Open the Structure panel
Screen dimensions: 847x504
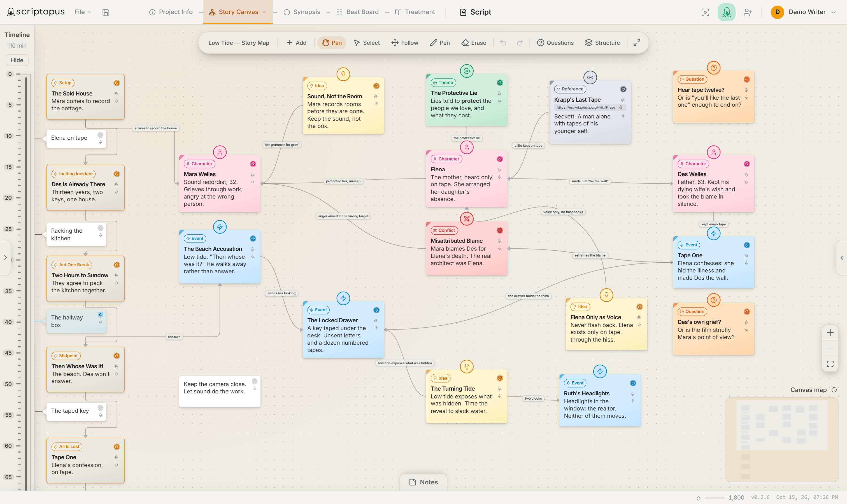(602, 43)
